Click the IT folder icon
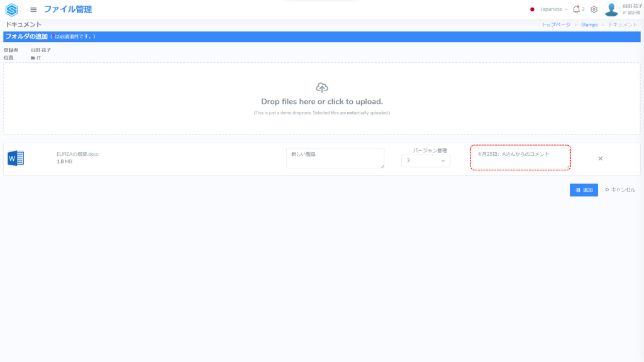 pos(33,58)
